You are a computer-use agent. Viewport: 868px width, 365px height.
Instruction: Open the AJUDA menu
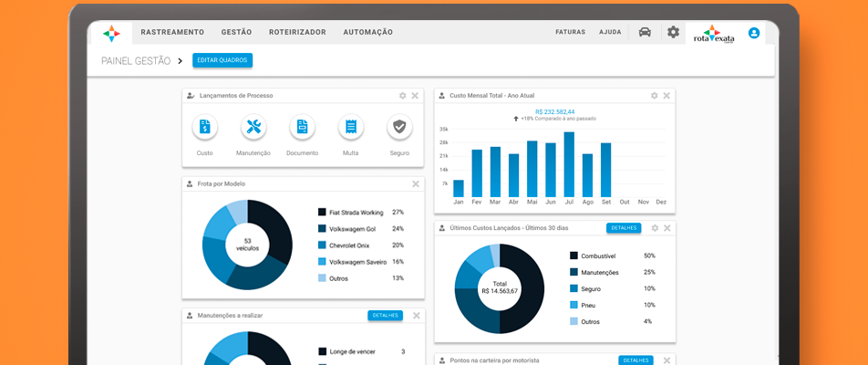pos(610,32)
